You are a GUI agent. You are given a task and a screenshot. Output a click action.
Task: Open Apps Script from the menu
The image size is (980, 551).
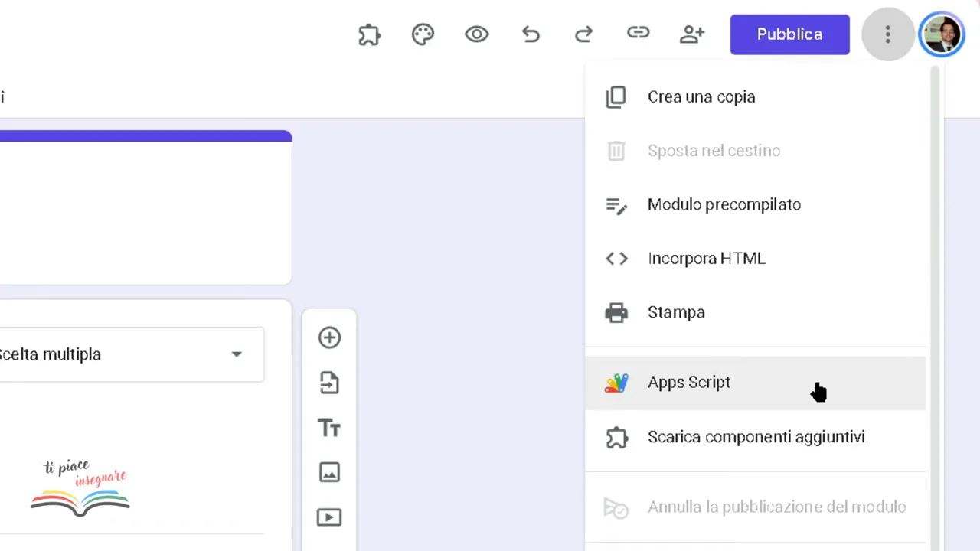[756, 383]
